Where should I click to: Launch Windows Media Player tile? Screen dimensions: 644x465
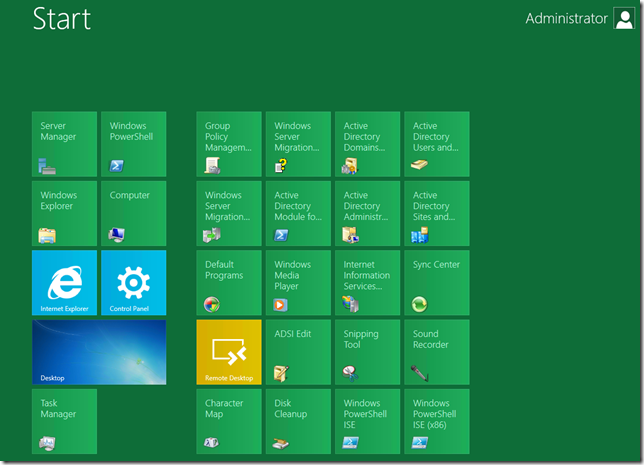coord(298,283)
